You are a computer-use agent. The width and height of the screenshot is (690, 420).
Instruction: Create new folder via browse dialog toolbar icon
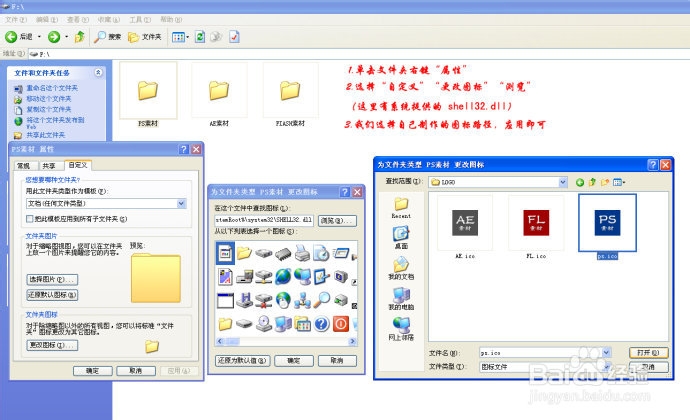point(605,182)
